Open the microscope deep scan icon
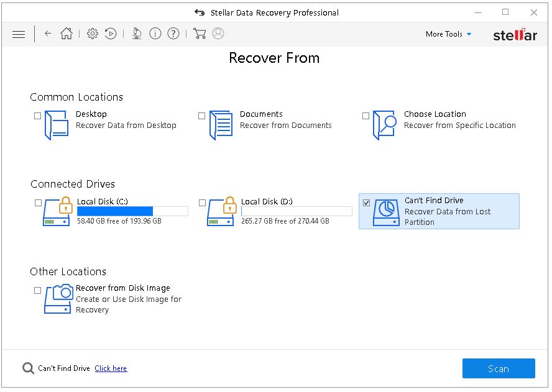Image resolution: width=552 pixels, height=392 pixels. [x=137, y=34]
